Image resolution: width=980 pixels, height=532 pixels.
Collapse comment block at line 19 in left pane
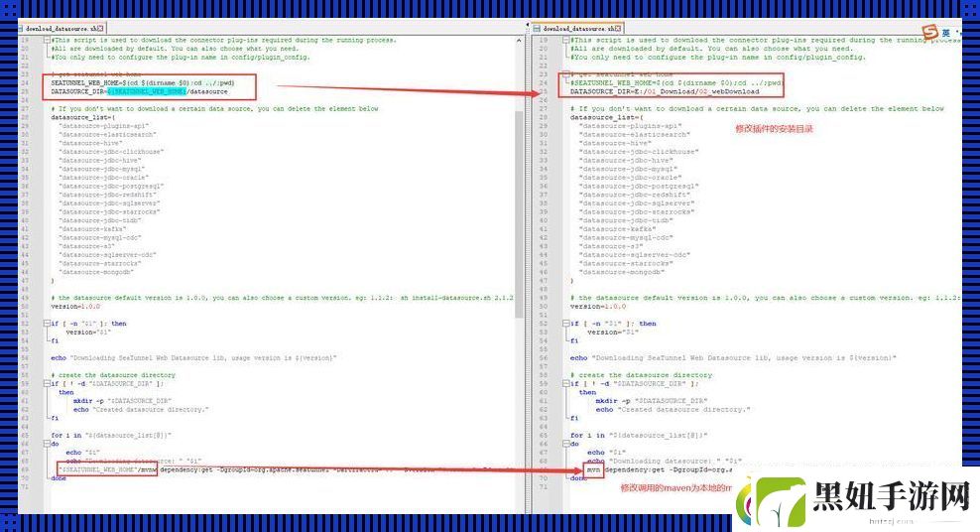47,40
